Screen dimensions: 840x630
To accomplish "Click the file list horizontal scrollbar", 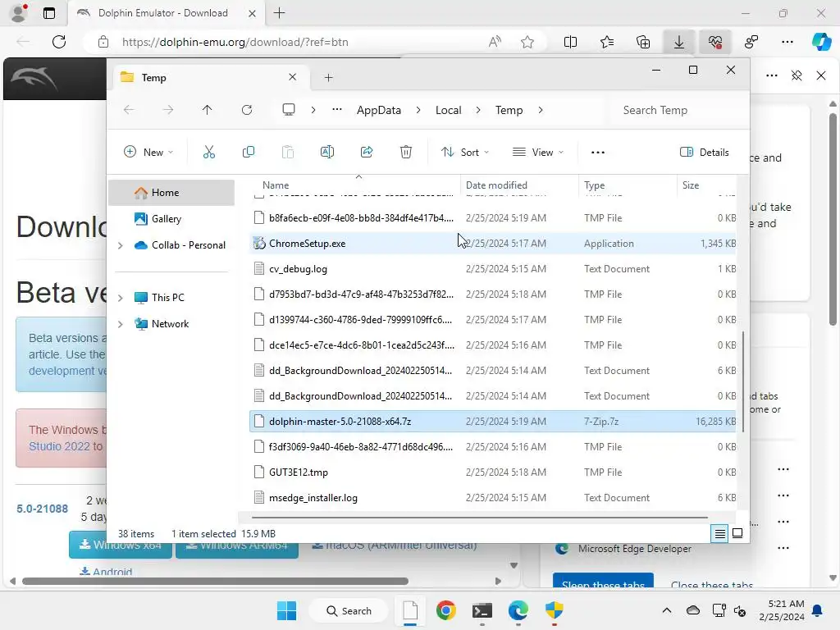I will tap(479, 518).
